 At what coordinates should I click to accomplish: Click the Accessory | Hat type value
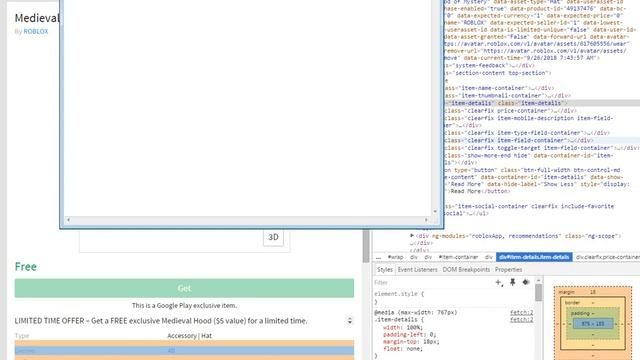click(x=189, y=336)
